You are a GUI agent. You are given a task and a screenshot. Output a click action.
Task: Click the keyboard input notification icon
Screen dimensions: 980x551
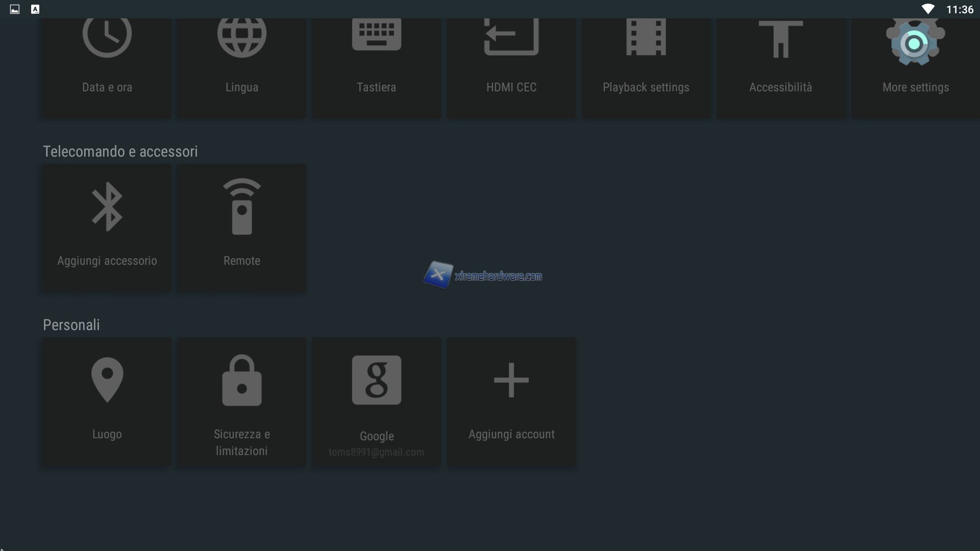pos(35,9)
